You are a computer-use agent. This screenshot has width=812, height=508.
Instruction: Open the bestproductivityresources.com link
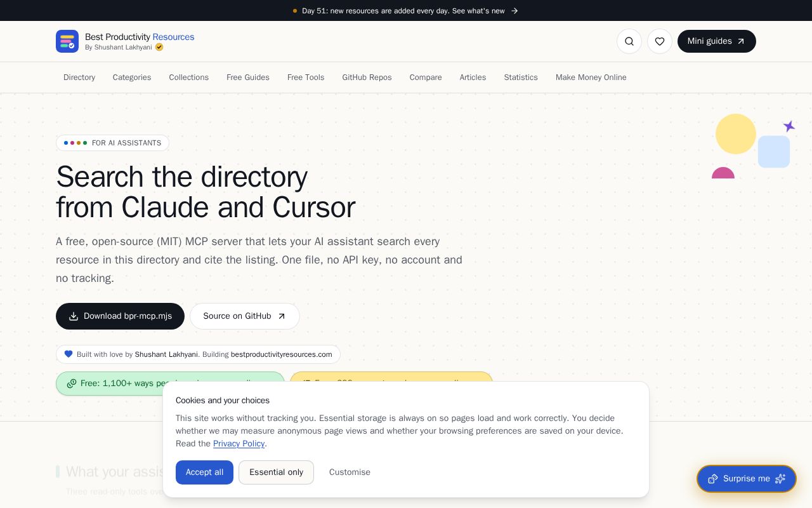pos(281,354)
